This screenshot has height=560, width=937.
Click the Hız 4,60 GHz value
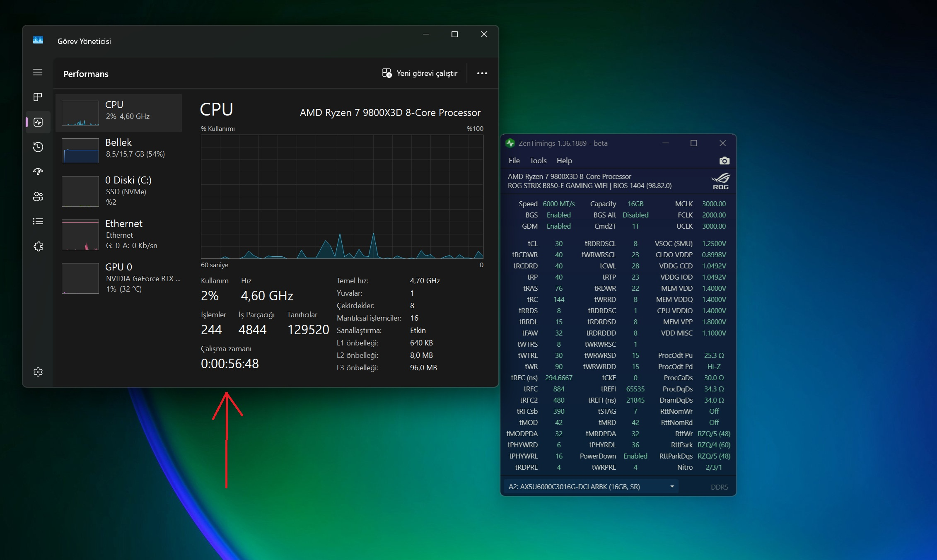click(x=267, y=296)
